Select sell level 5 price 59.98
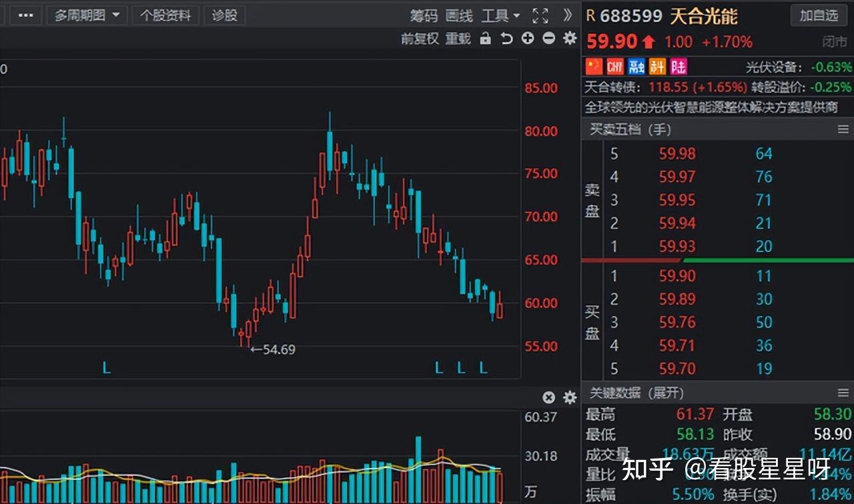 click(677, 154)
